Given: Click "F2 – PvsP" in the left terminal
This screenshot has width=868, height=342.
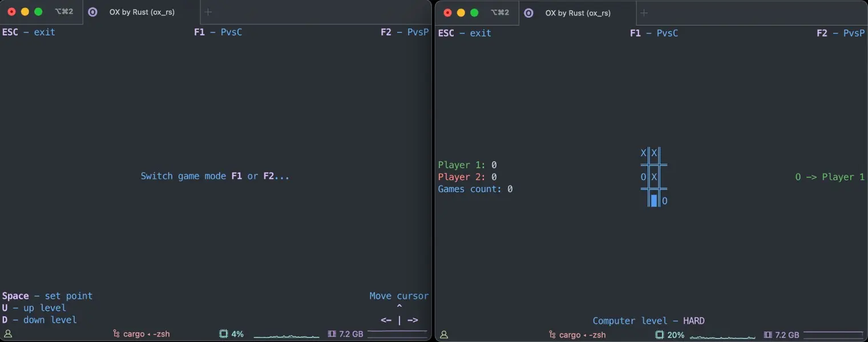Looking at the screenshot, I should pos(404,32).
